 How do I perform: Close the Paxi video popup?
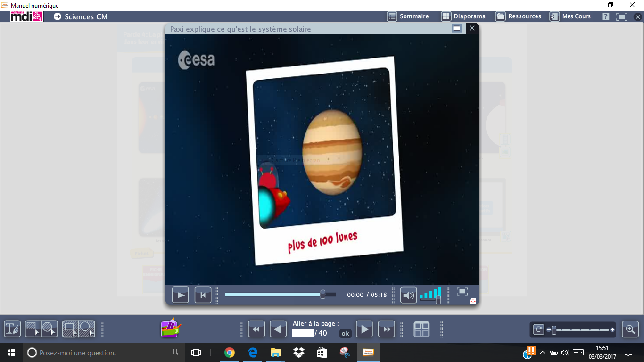(472, 28)
